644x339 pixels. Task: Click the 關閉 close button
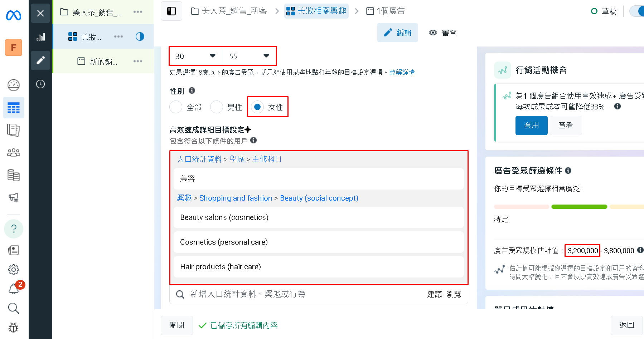pyautogui.click(x=177, y=325)
